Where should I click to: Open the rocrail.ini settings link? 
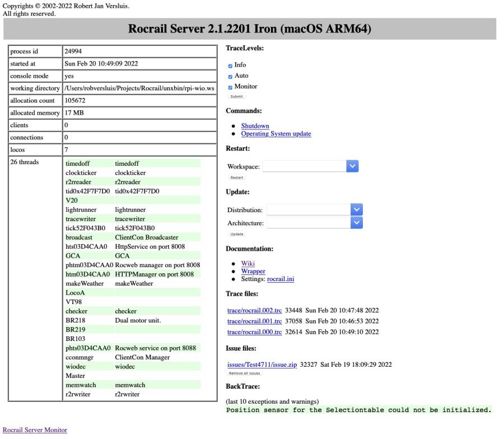[280, 279]
